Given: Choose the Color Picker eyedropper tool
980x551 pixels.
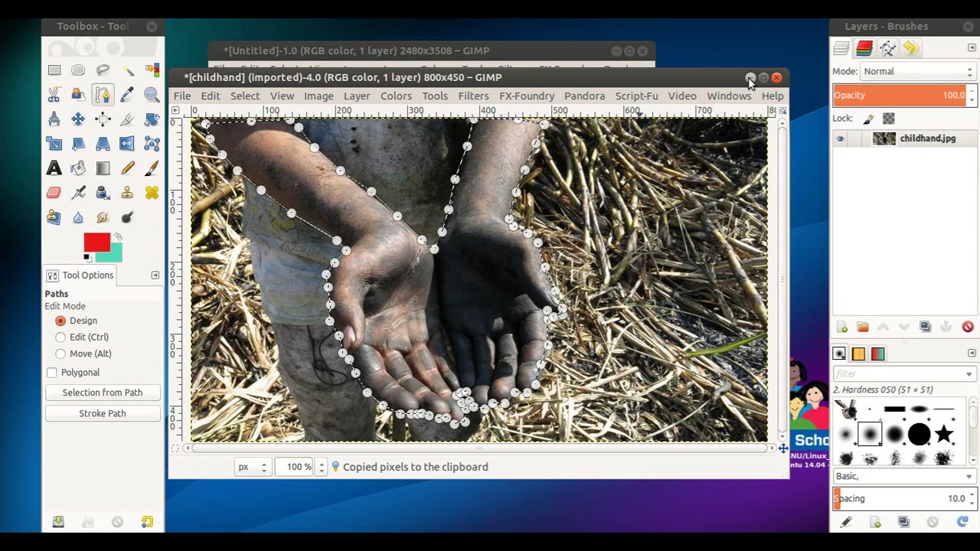Looking at the screenshot, I should point(127,95).
